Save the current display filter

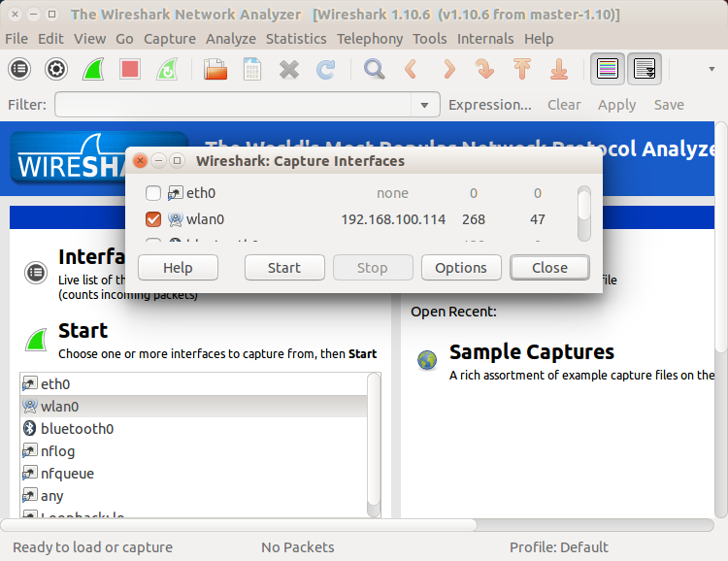coord(669,105)
